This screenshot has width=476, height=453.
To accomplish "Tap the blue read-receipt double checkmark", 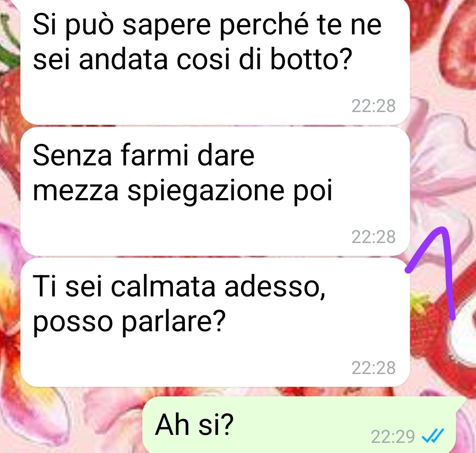I will (x=433, y=436).
